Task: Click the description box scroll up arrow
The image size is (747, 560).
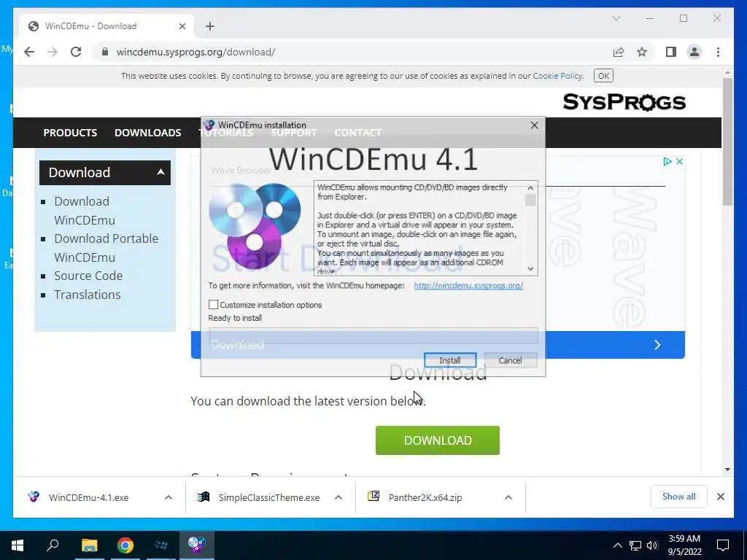Action: (530, 187)
